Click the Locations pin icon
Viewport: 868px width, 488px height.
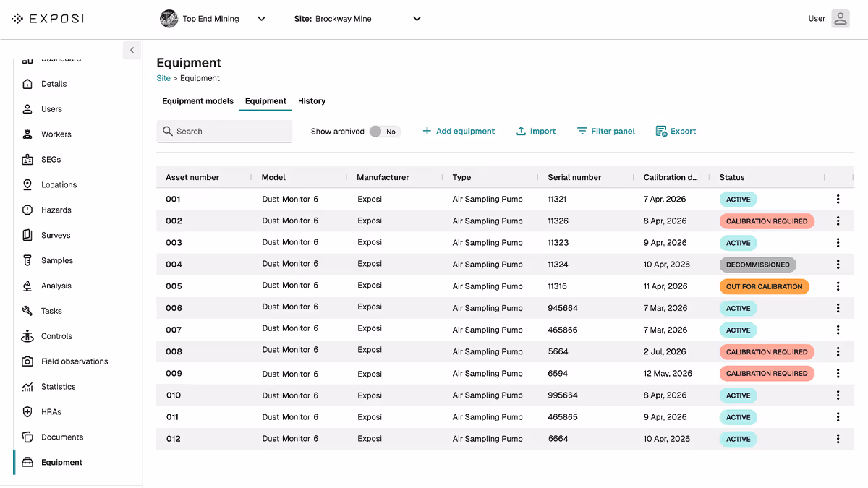[x=27, y=185]
